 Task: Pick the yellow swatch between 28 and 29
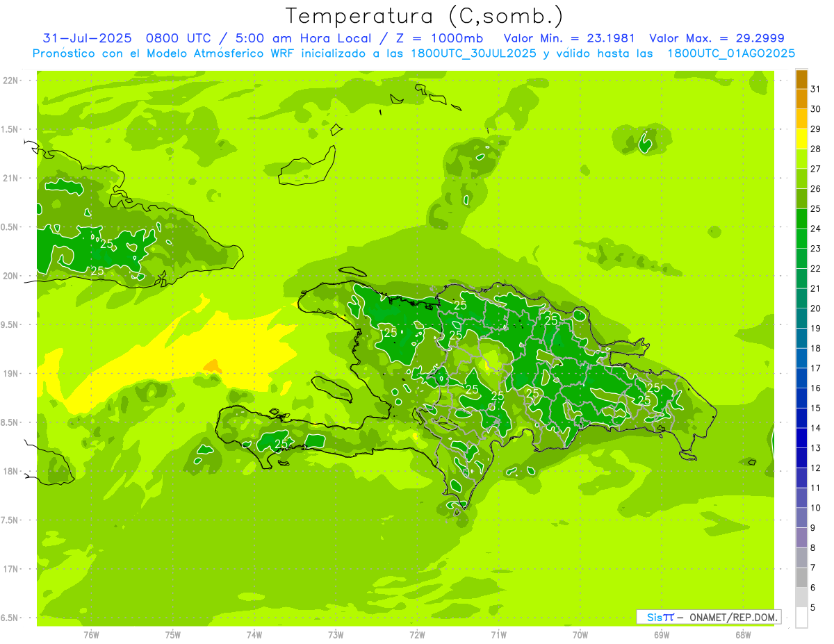coord(801,139)
